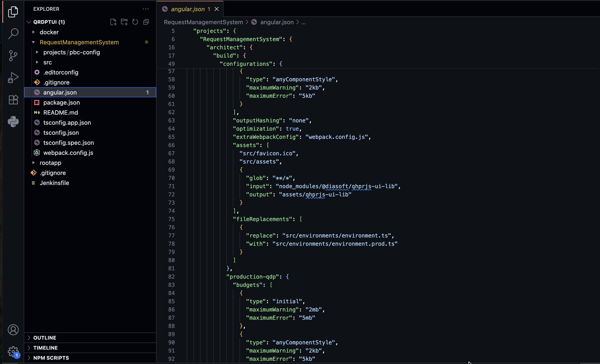Open the Python activity bar icon
Image resolution: width=600 pixels, height=364 pixels.
13,121
